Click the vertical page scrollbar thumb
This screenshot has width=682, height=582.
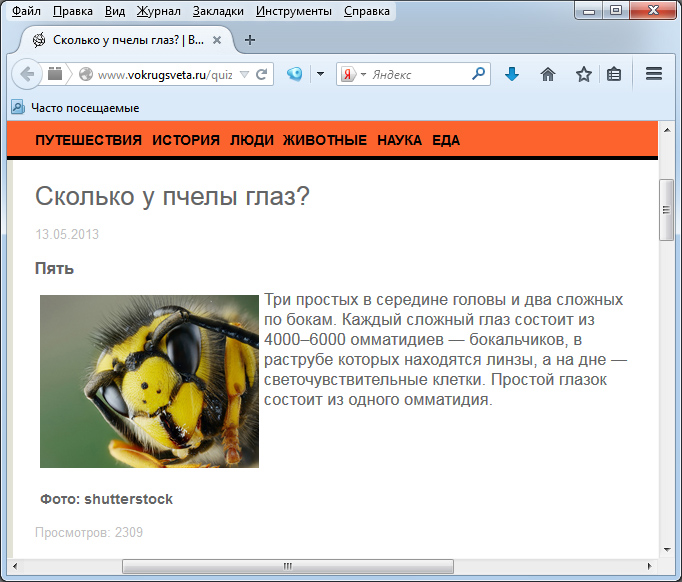(x=667, y=210)
